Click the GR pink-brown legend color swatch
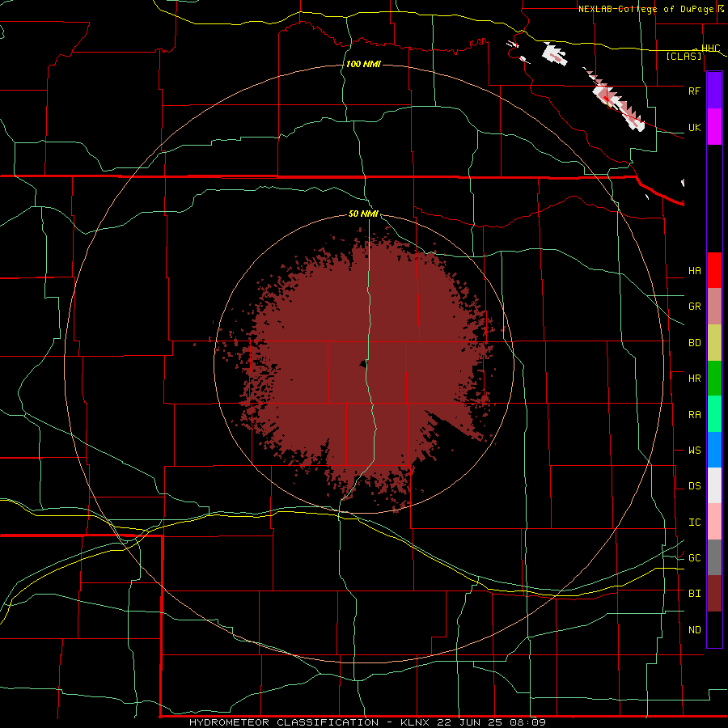728x728 pixels. (714, 307)
